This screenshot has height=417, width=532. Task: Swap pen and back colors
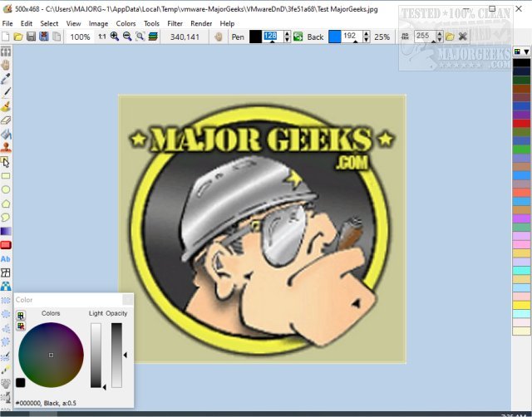coord(298,37)
